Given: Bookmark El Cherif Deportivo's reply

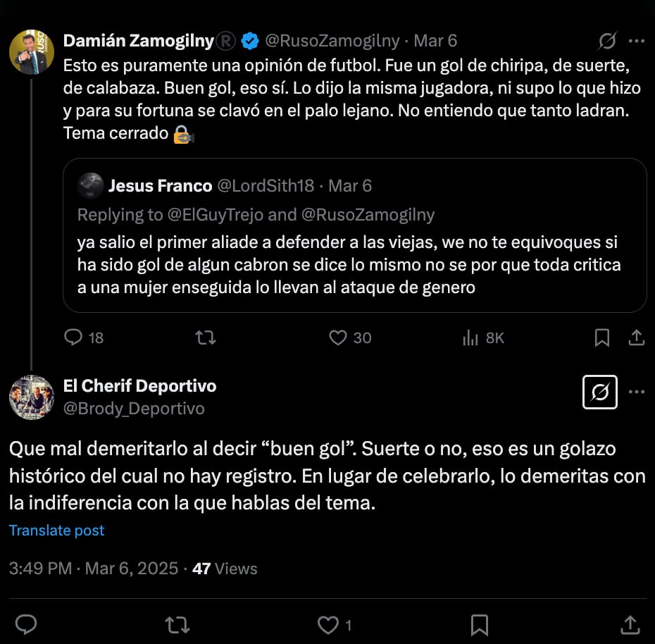Looking at the screenshot, I should (x=480, y=624).
